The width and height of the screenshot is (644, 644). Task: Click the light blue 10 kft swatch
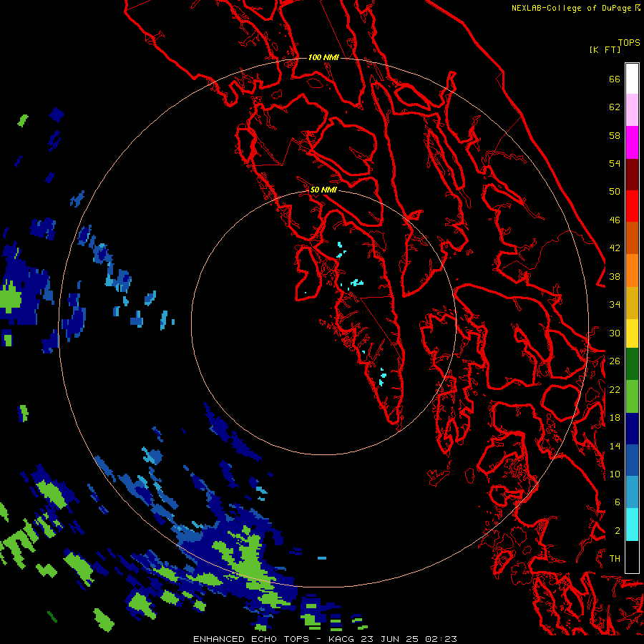click(x=632, y=492)
